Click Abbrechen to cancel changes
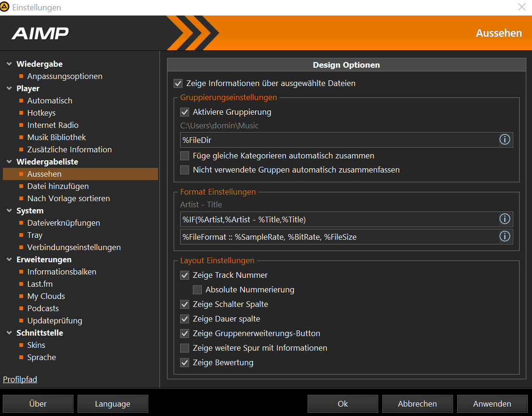 click(x=417, y=404)
